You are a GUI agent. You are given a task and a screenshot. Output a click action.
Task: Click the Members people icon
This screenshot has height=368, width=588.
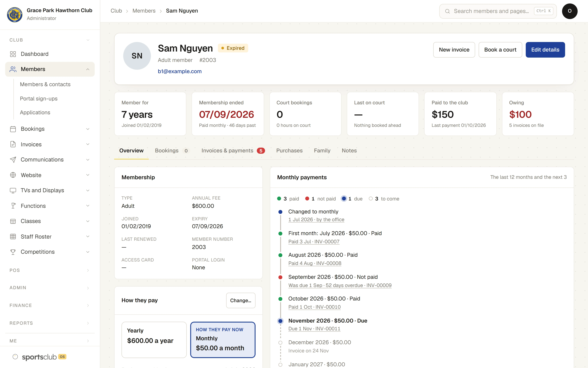(x=13, y=69)
